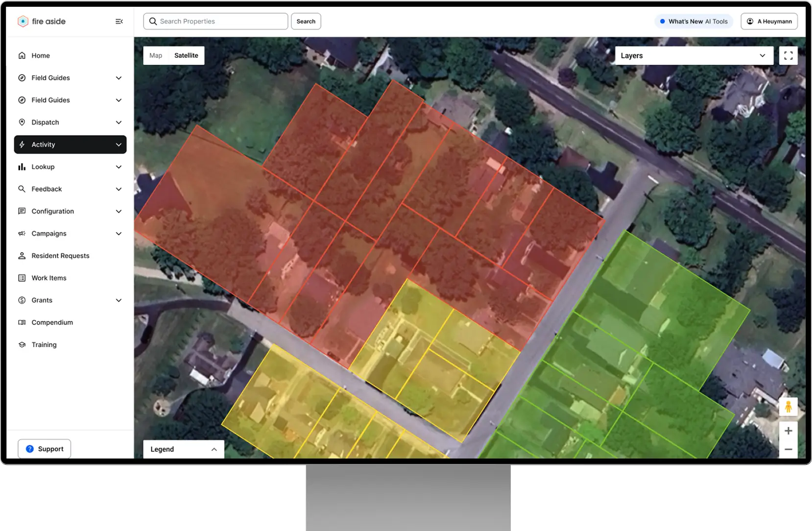Collapse the sidebar with the menu icon
812x531 pixels.
(119, 22)
